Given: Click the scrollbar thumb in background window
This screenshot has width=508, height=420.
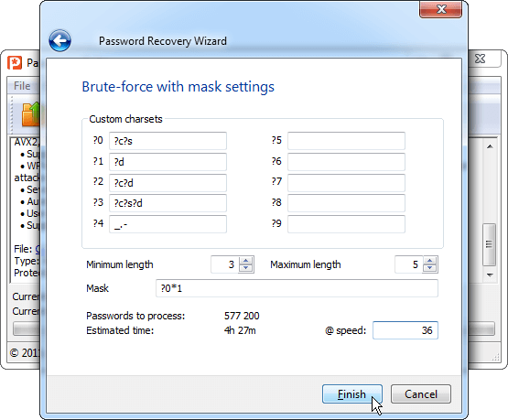Looking at the screenshot, I should point(489,244).
